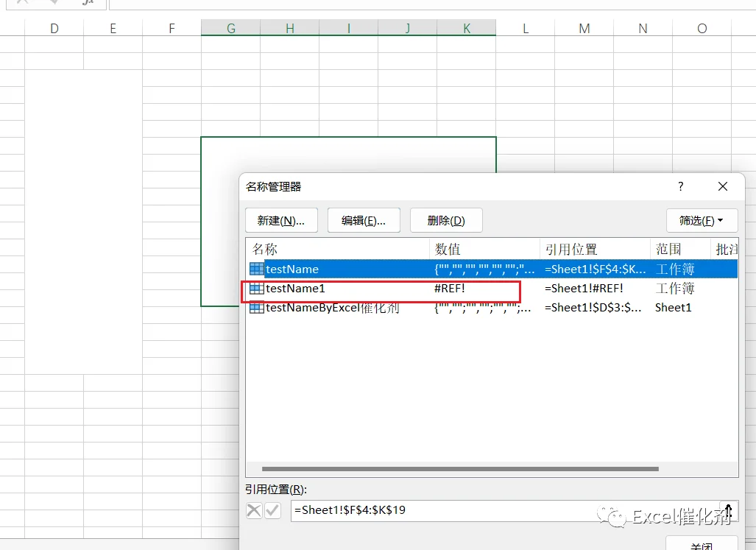Select worksheet column D header

pos(54,29)
